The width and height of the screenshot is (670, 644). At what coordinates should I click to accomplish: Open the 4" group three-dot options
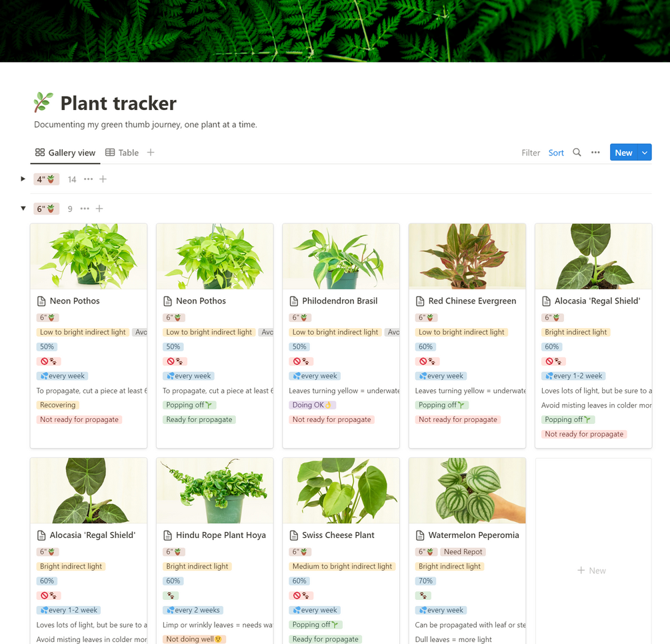[88, 179]
